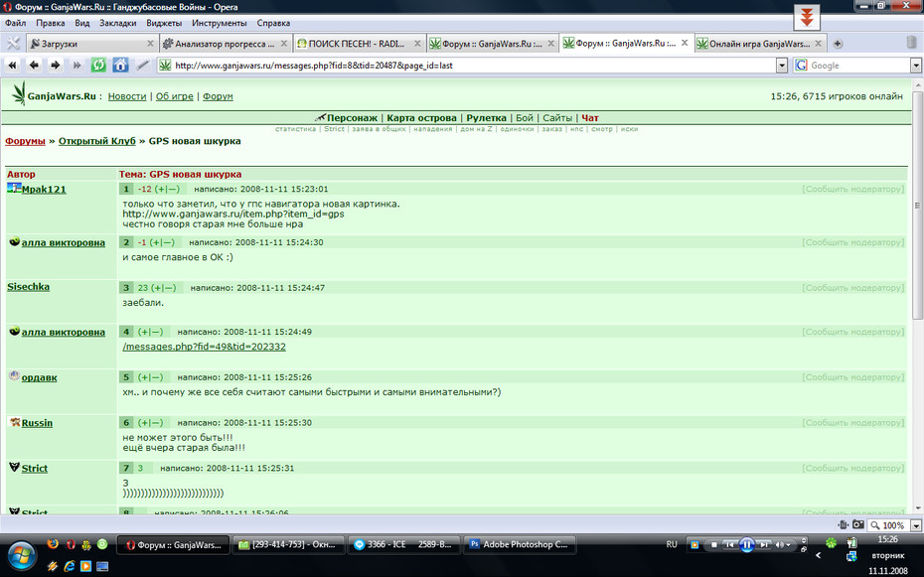924x577 pixels.
Task: Vote on post 3 via (+|−)
Action: (163, 288)
